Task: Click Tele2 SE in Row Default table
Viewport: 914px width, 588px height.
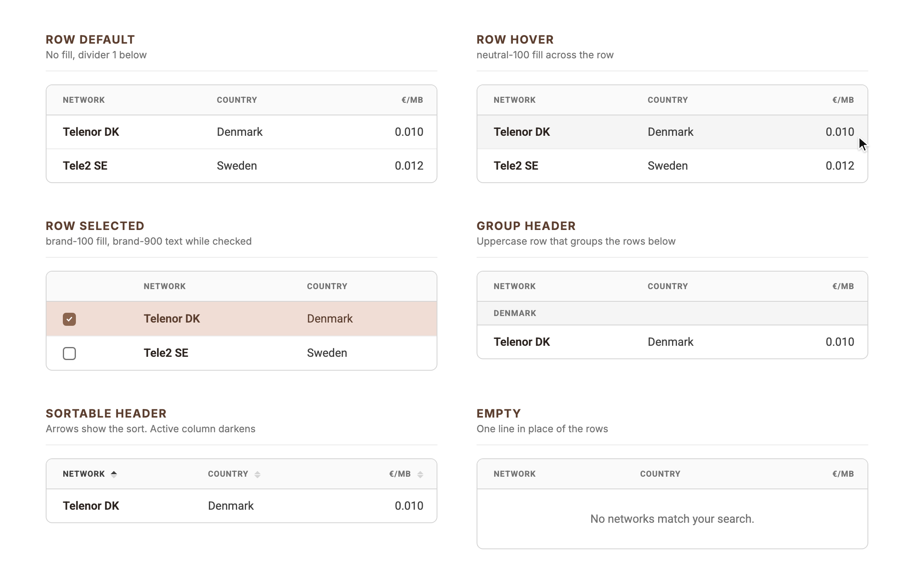Action: tap(85, 166)
